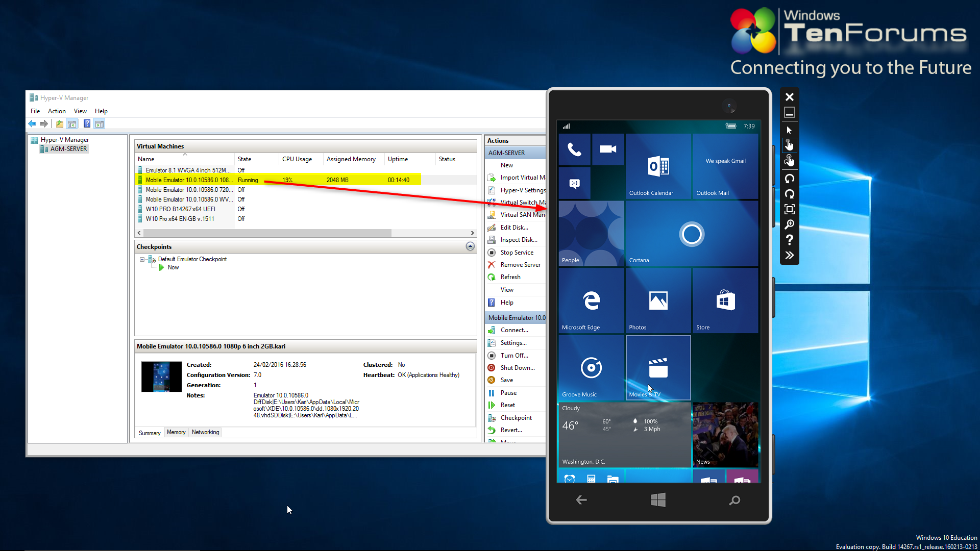Open the Photos tile
Image resolution: width=980 pixels, height=551 pixels.
[658, 300]
